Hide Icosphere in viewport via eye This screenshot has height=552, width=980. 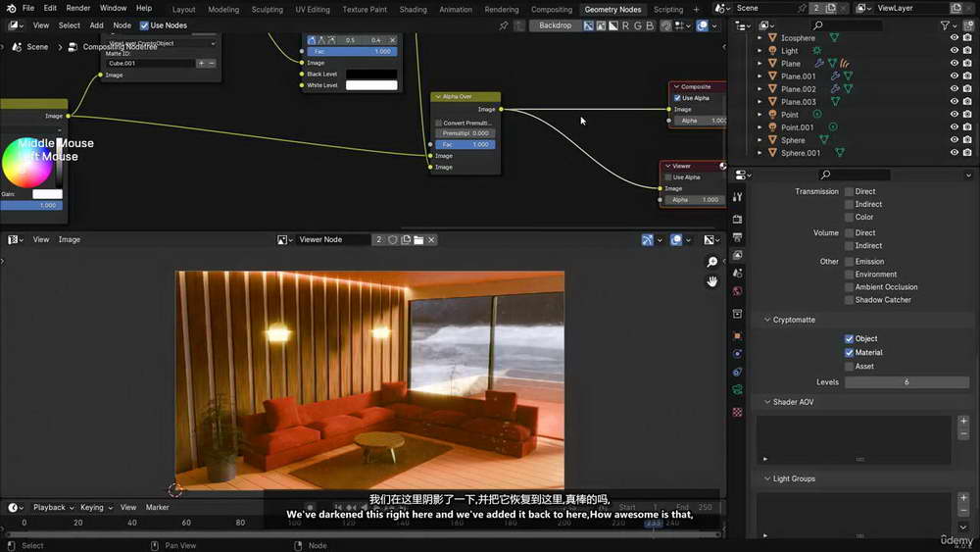[x=954, y=37]
